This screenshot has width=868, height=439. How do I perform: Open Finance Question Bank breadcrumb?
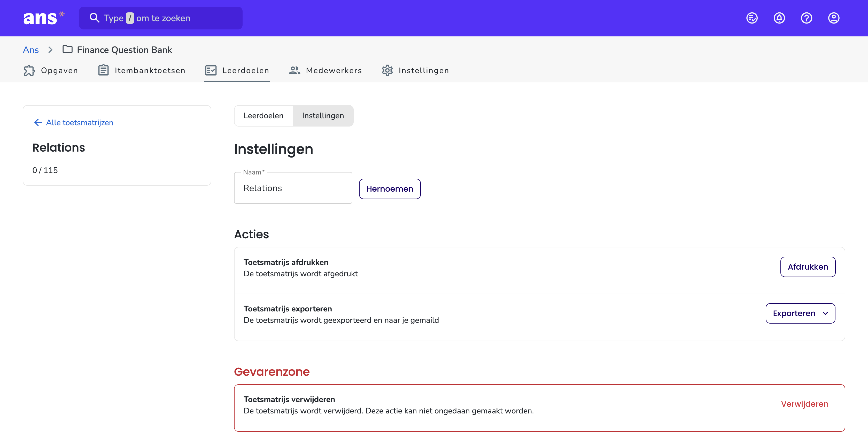(124, 50)
